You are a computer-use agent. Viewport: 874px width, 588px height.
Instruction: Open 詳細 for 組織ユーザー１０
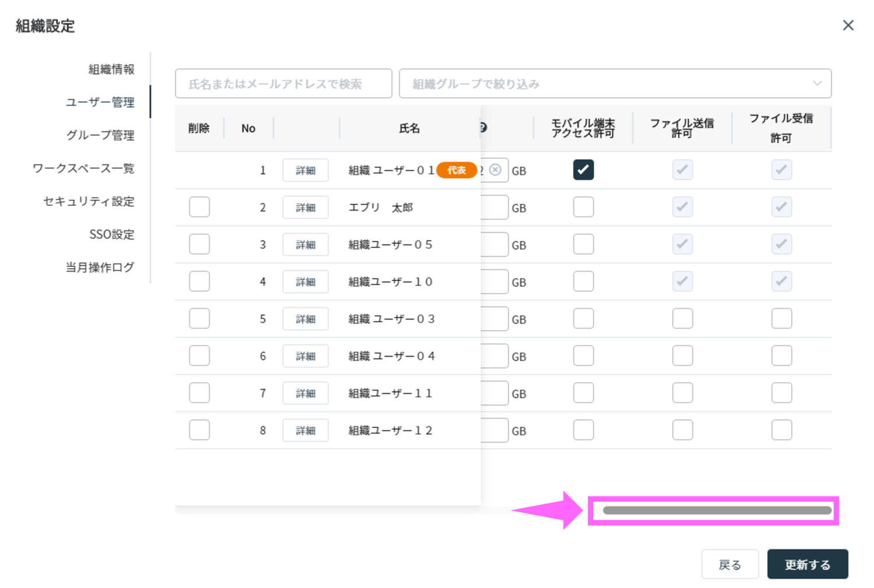point(305,282)
